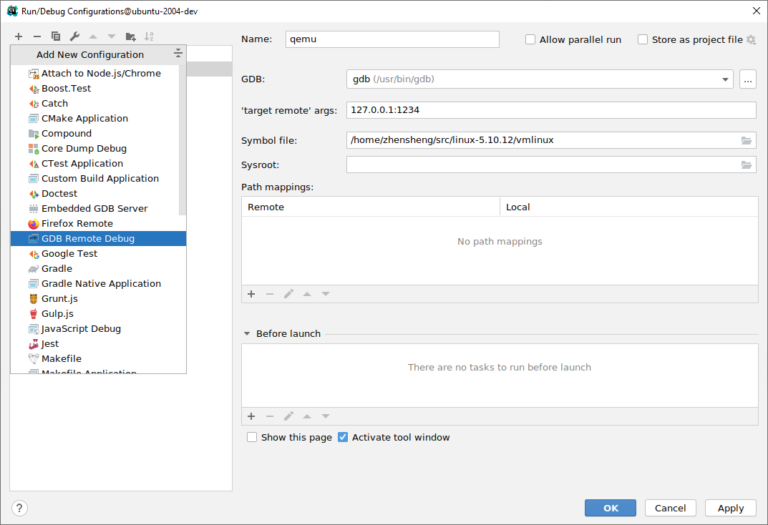This screenshot has width=768, height=525.
Task: Uncheck Activate tool window checkbox
Action: click(x=343, y=437)
